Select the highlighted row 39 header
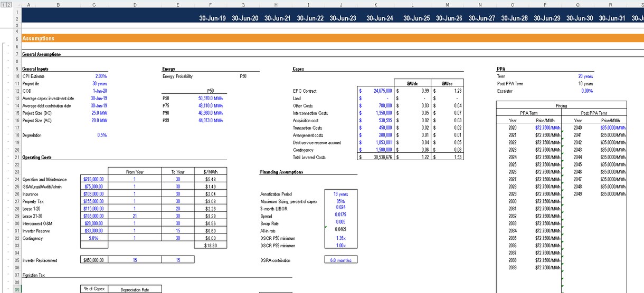 (17, 290)
